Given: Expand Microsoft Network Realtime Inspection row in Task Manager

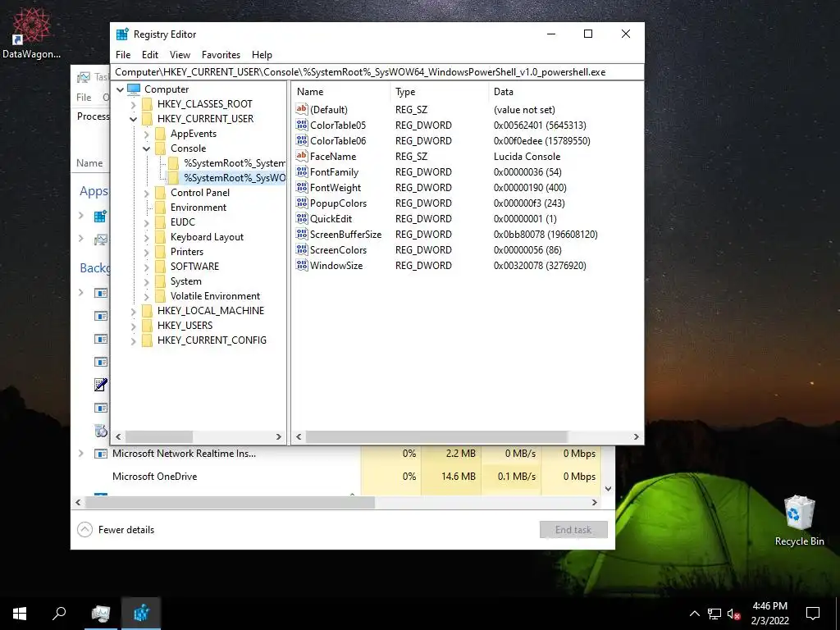Looking at the screenshot, I should [81, 453].
